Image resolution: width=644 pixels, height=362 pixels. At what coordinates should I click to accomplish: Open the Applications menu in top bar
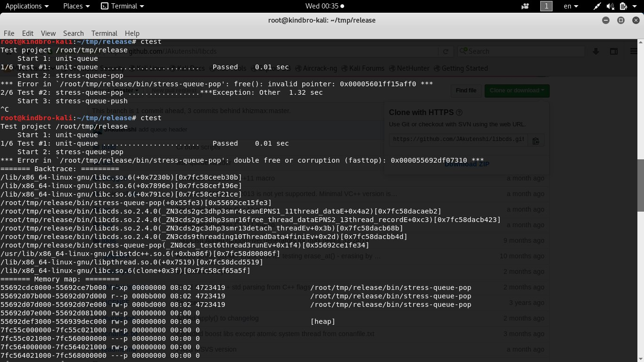click(x=27, y=6)
